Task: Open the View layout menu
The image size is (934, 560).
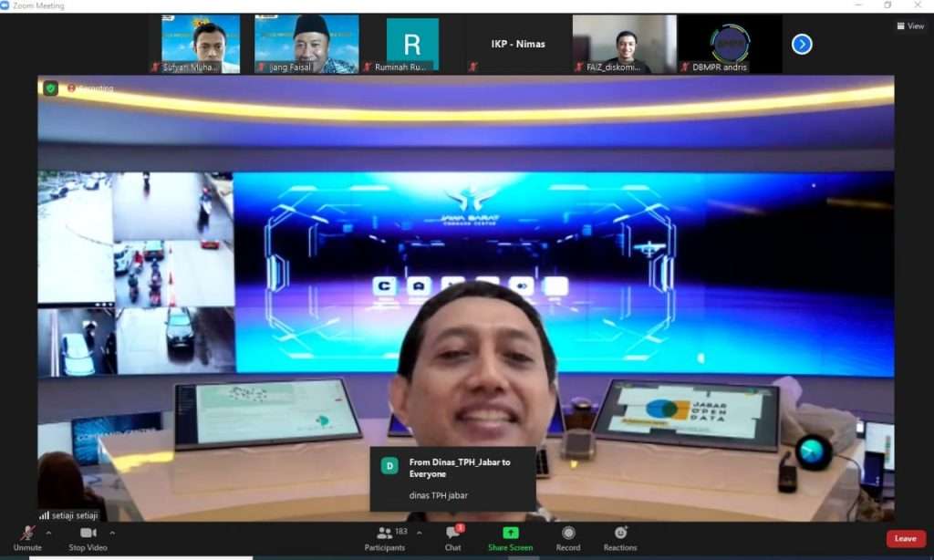Action: 910,26
